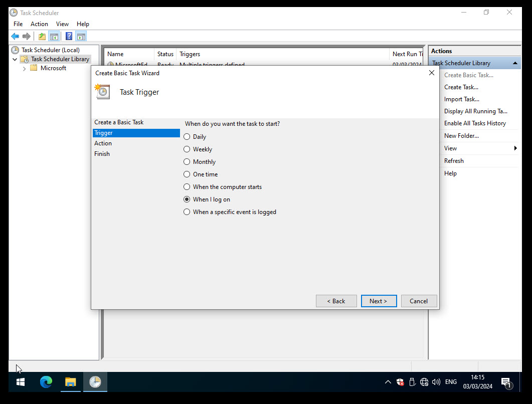Click the Forward navigation arrow in the toolbar
The width and height of the screenshot is (532, 404).
26,36
